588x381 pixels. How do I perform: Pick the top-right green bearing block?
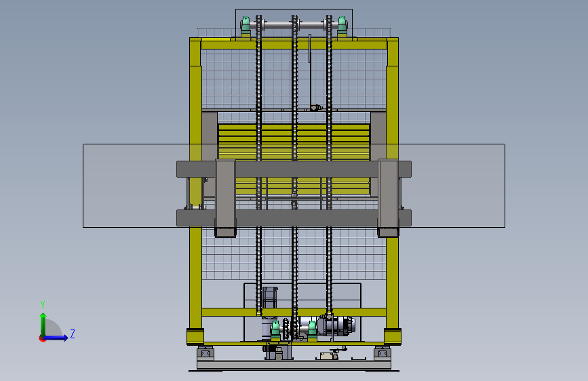pos(342,25)
